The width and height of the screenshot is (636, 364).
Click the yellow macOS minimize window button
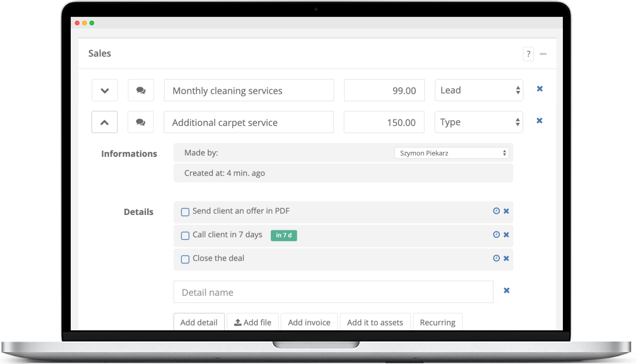tap(85, 23)
